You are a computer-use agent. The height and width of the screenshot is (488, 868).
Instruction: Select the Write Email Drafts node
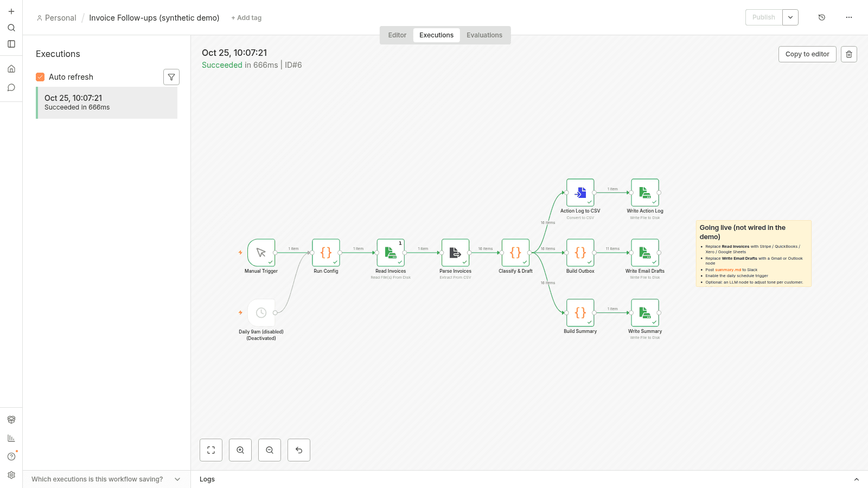coord(645,253)
